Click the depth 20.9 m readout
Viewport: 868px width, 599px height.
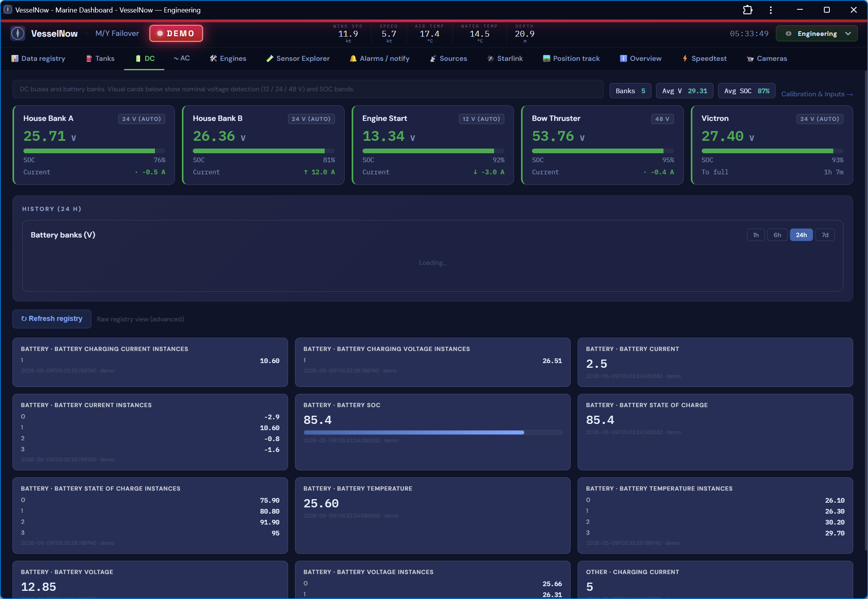525,34
